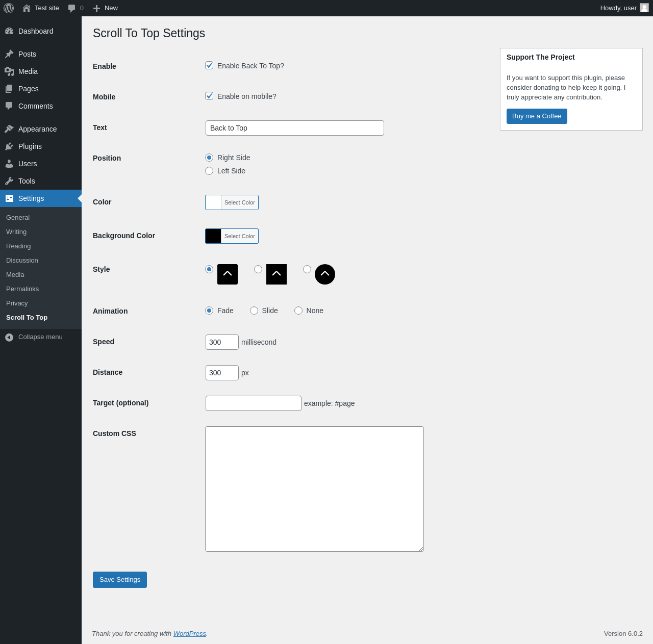
Task: Follow the WordPress footer link
Action: 190,633
